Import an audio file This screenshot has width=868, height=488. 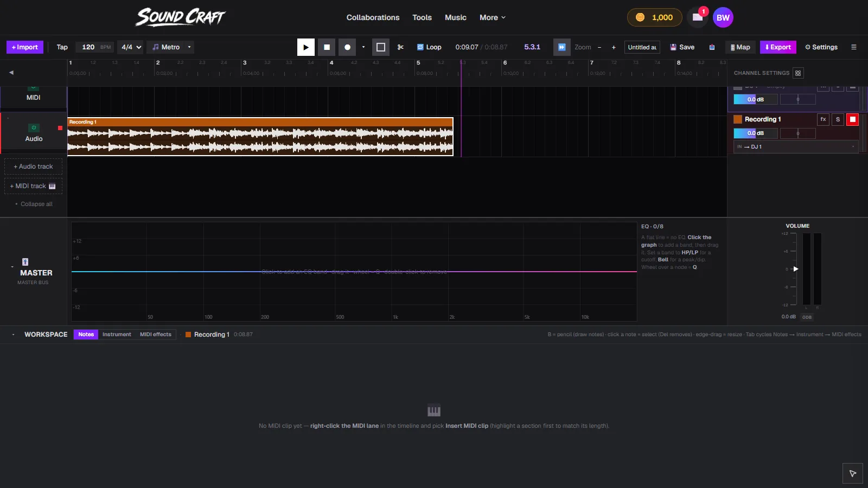pyautogui.click(x=25, y=47)
